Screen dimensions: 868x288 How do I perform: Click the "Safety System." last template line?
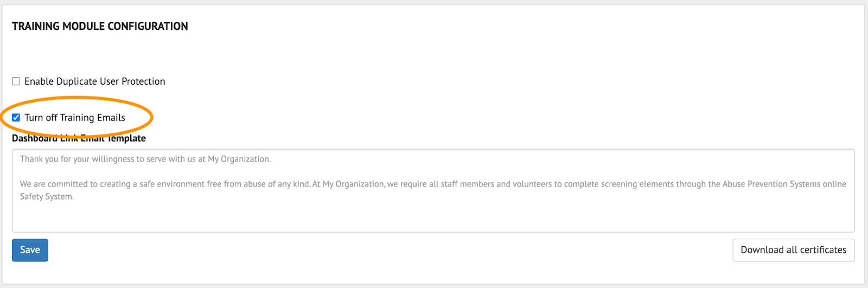[47, 196]
